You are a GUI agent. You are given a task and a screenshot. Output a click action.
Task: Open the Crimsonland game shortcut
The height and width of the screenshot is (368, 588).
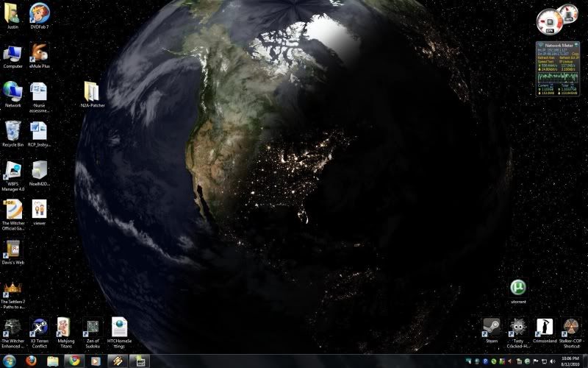pos(545,328)
